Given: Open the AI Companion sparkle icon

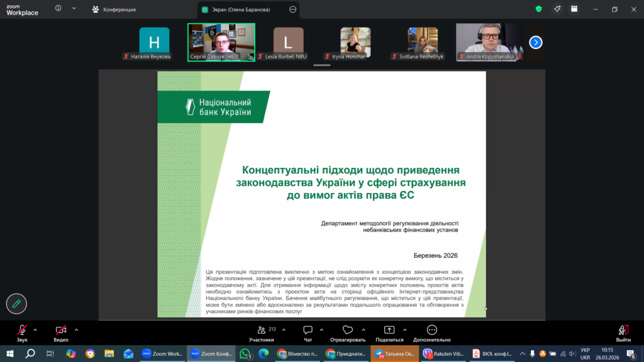Looking at the screenshot, I should pos(557,9).
